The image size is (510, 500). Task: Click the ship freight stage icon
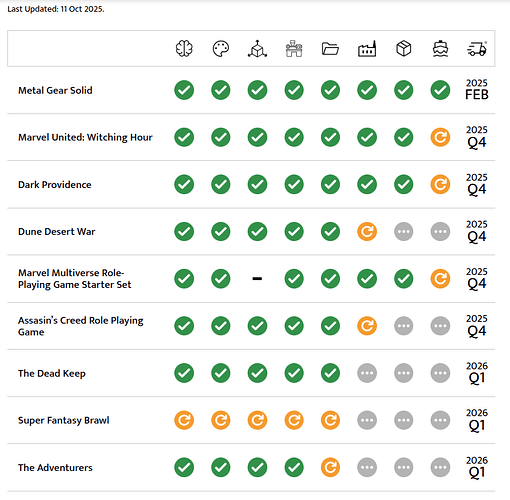coord(440,49)
